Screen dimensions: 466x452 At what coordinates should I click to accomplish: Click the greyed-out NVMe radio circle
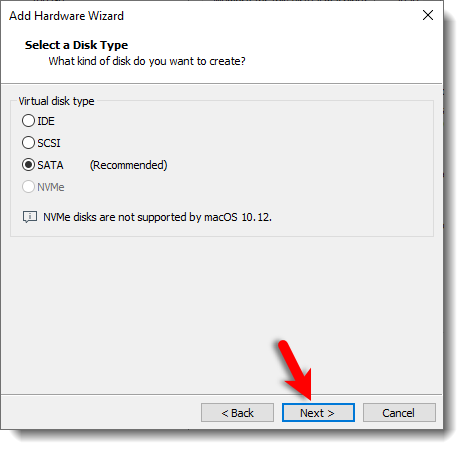pyautogui.click(x=28, y=187)
